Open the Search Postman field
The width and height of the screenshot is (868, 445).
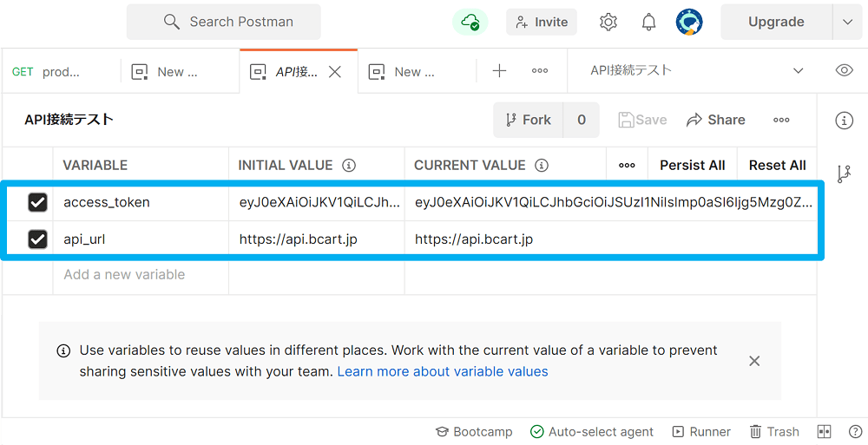pyautogui.click(x=224, y=23)
